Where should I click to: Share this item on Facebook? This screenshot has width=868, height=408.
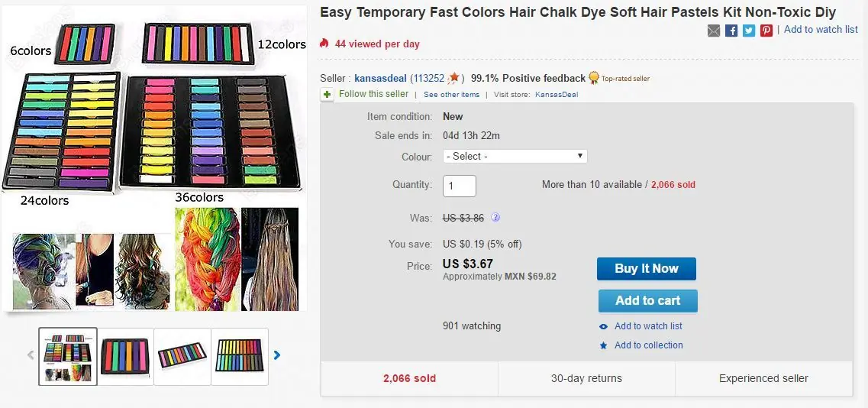coord(731,31)
